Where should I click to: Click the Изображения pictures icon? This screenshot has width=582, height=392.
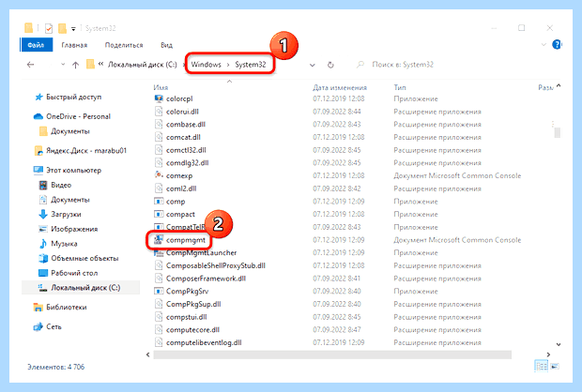(x=43, y=229)
